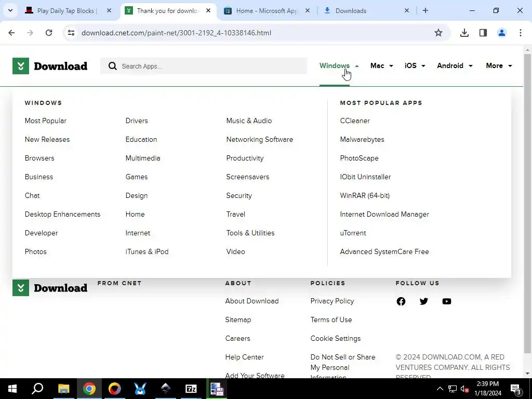Image resolution: width=532 pixels, height=399 pixels.
Task: Show hidden system tray icons
Action: (x=440, y=389)
